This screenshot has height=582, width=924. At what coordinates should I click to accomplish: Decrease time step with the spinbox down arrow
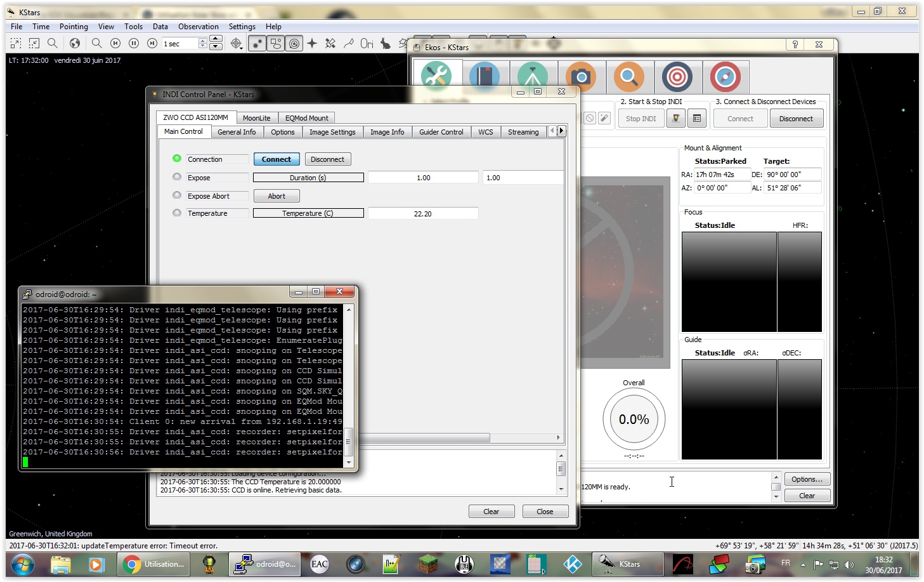pyautogui.click(x=203, y=46)
